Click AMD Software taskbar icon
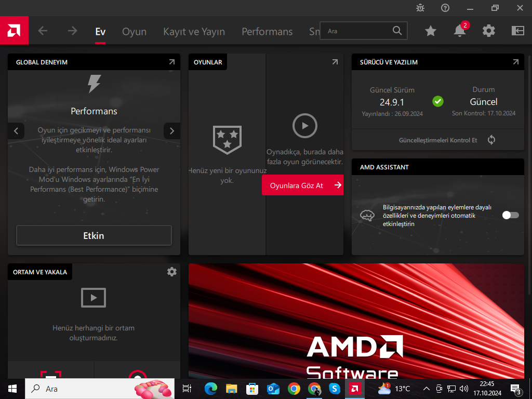Screen dimensions: 532x399 coord(355,389)
